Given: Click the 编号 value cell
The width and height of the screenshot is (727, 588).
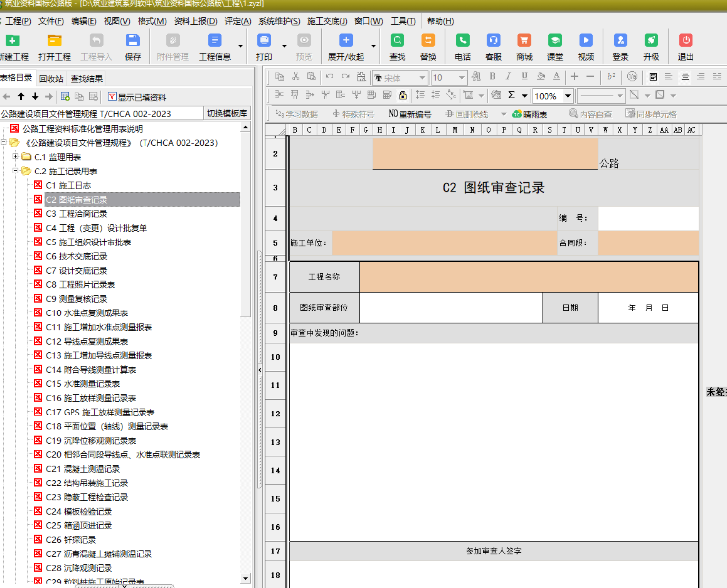Looking at the screenshot, I should tap(648, 218).
